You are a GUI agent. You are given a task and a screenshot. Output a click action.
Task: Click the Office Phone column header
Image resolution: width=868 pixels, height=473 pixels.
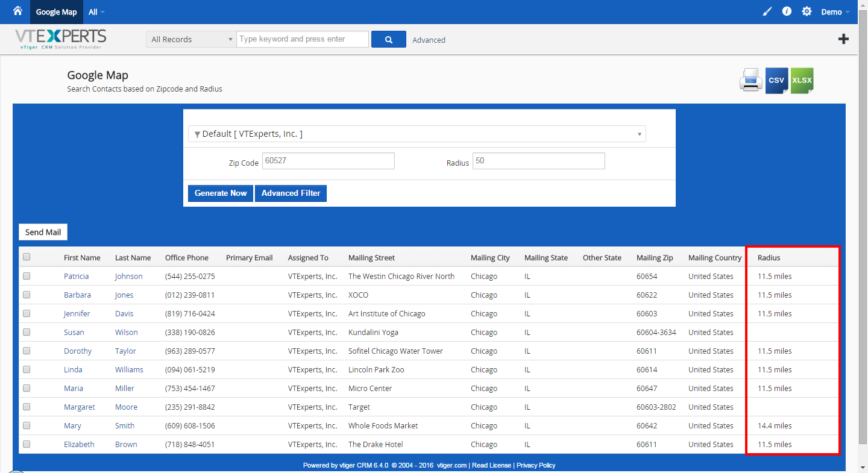click(x=187, y=257)
